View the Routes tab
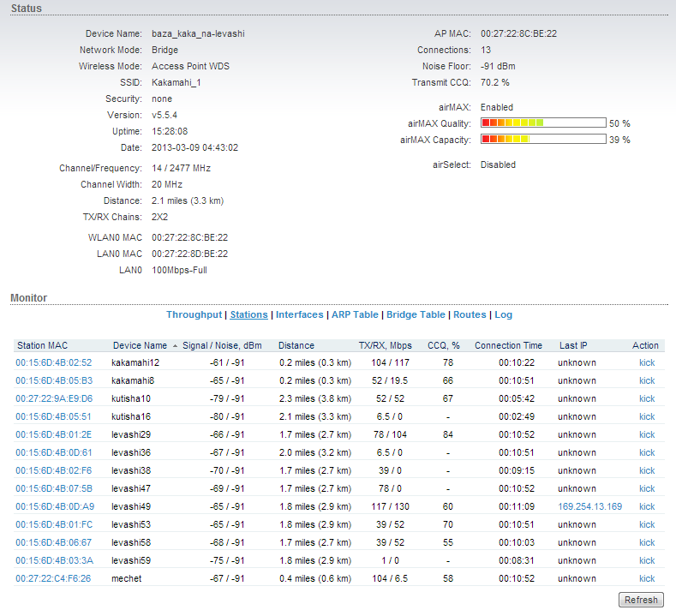 [470, 315]
